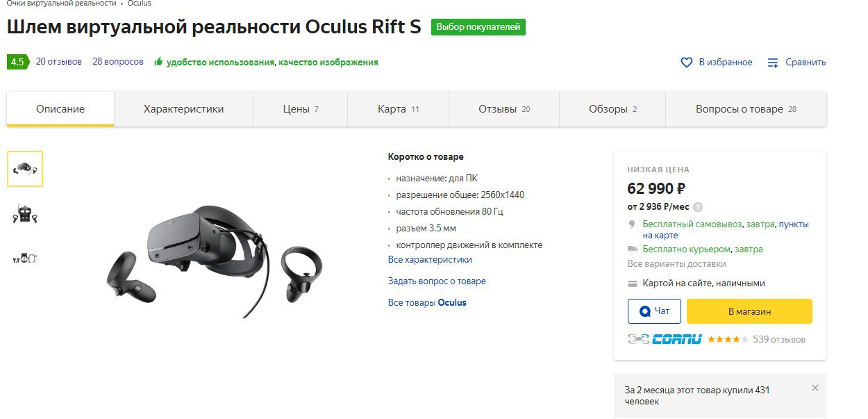The width and height of the screenshot is (868, 419).
Task: Close the purchase count notification
Action: click(x=815, y=388)
